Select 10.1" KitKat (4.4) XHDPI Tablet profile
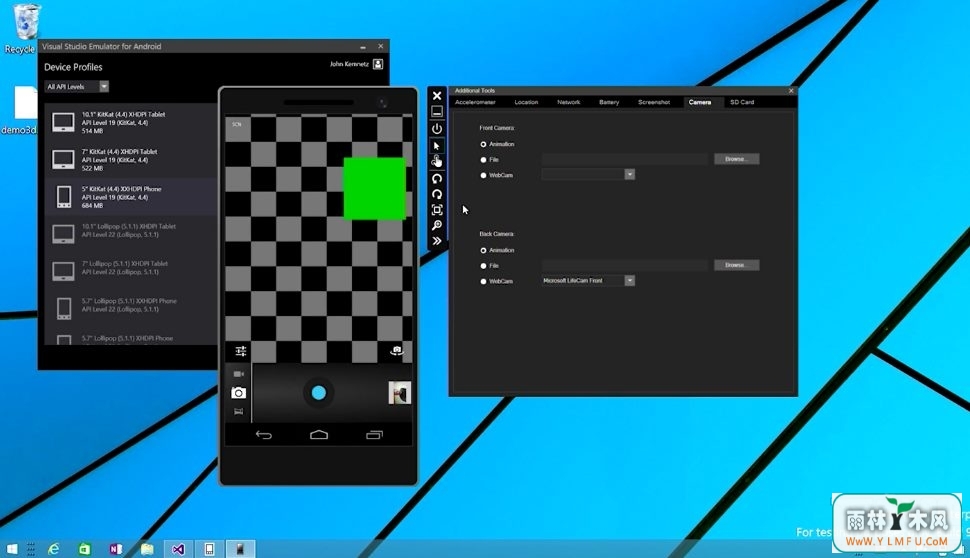Image resolution: width=970 pixels, height=558 pixels. (131, 122)
